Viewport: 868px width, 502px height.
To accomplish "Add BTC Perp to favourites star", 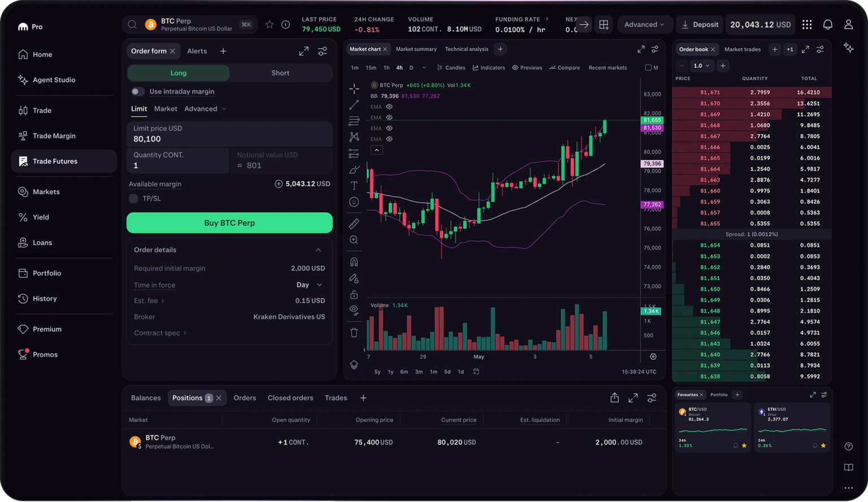I will (270, 24).
